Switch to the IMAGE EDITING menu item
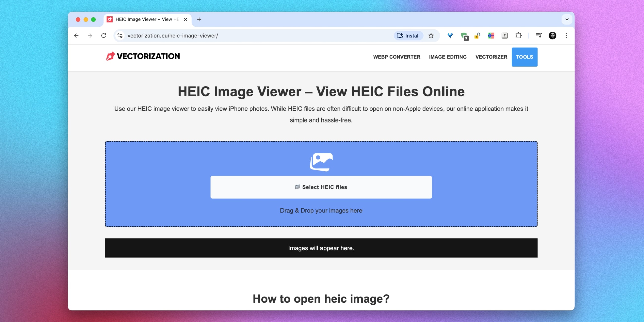Image resolution: width=644 pixels, height=322 pixels. [x=448, y=57]
